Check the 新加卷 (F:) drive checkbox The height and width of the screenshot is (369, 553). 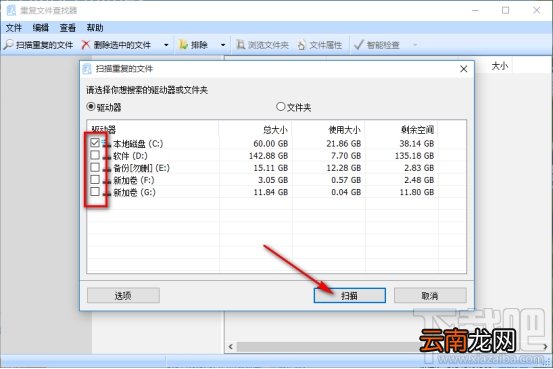click(x=95, y=180)
